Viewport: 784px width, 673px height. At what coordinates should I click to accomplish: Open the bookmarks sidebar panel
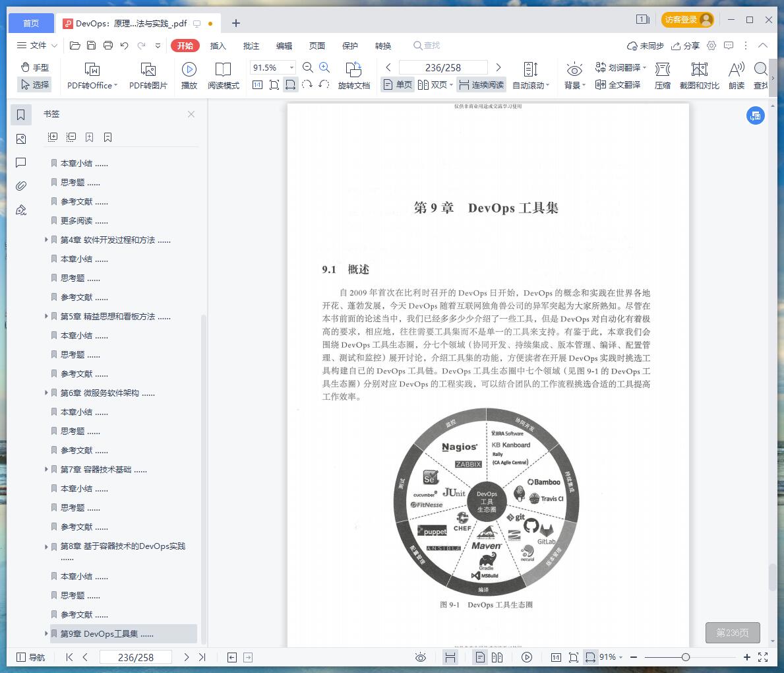(21, 115)
